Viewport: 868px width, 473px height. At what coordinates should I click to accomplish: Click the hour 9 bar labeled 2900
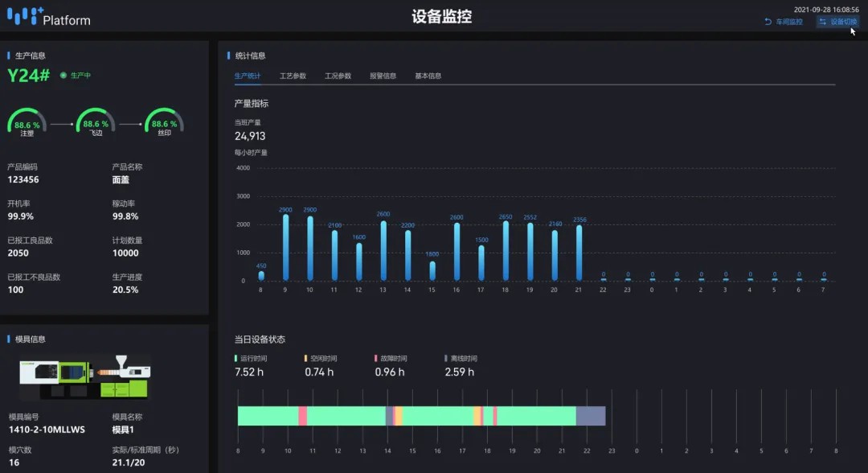point(285,247)
